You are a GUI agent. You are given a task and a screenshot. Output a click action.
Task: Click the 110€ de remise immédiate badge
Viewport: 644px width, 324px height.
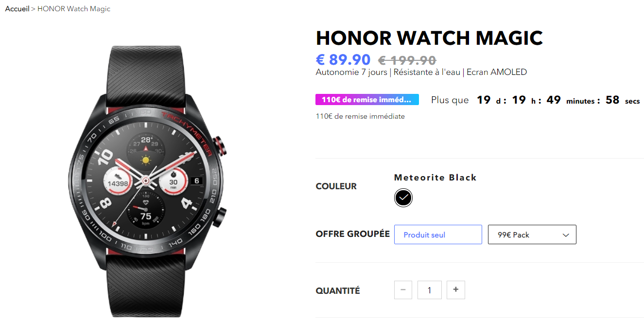tap(367, 100)
